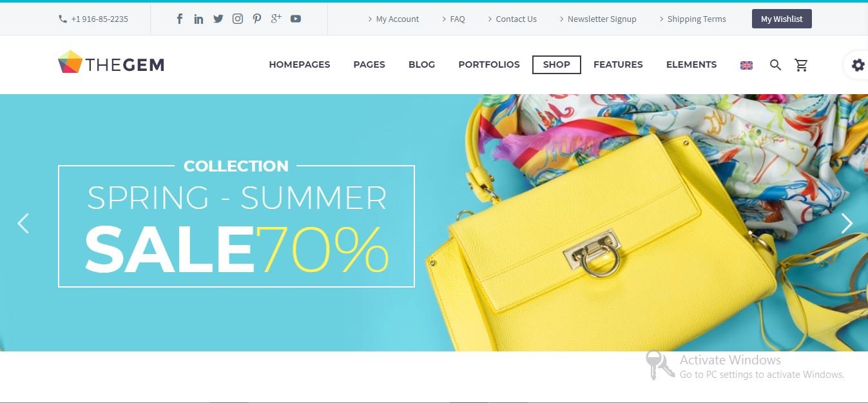
Task: Click the search magnifier icon
Action: (775, 64)
